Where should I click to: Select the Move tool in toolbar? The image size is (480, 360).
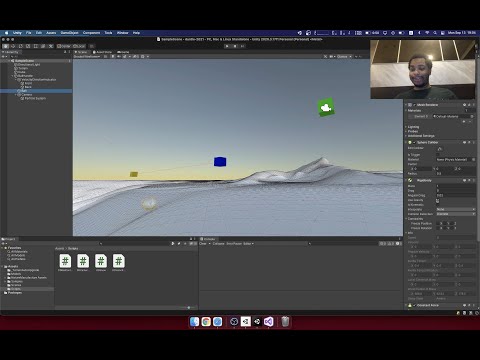13,46
